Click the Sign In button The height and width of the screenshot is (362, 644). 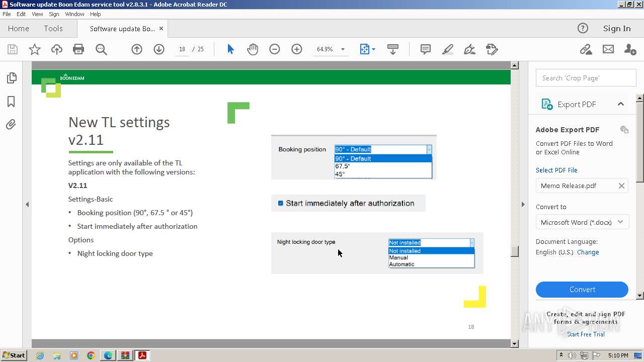tap(617, 29)
